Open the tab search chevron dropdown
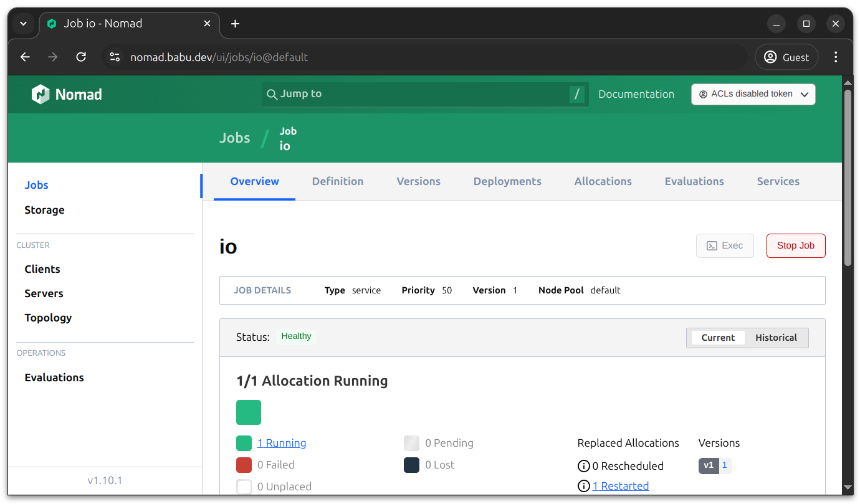 coord(23,24)
